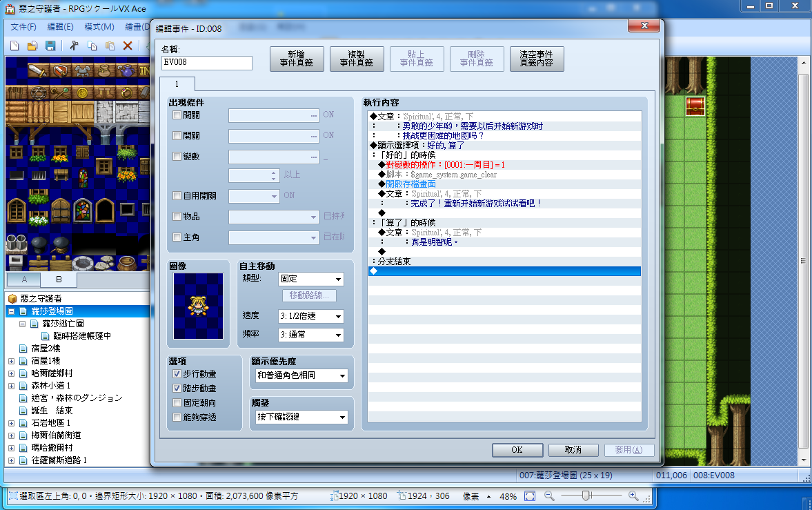Viewport: 812px width, 510px height.
Task: Expand the 梅爾伯蘭街道 tree node
Action: (x=11, y=435)
